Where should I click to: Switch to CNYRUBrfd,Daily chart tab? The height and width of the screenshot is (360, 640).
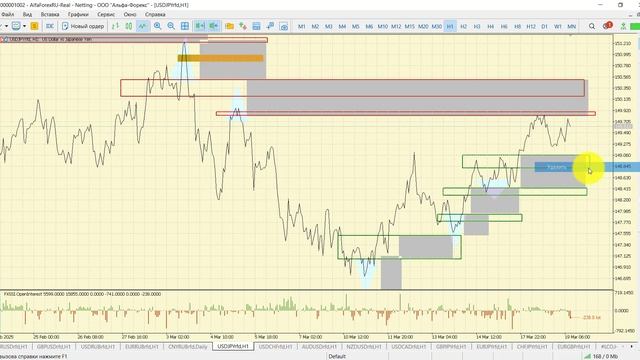(188, 347)
